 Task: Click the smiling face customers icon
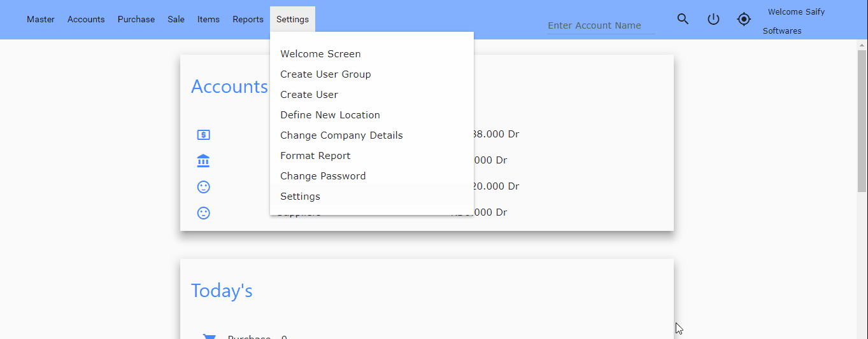(x=203, y=187)
